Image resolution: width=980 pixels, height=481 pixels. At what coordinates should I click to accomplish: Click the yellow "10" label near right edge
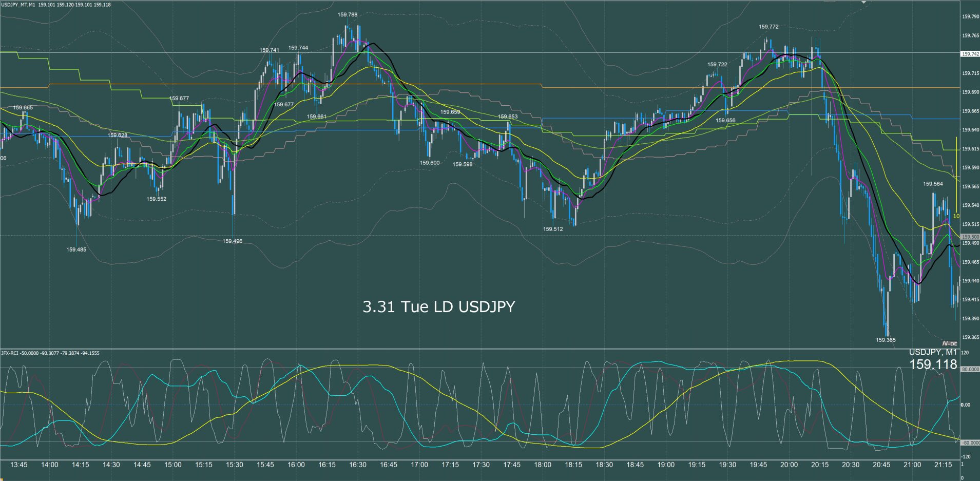[x=956, y=217]
